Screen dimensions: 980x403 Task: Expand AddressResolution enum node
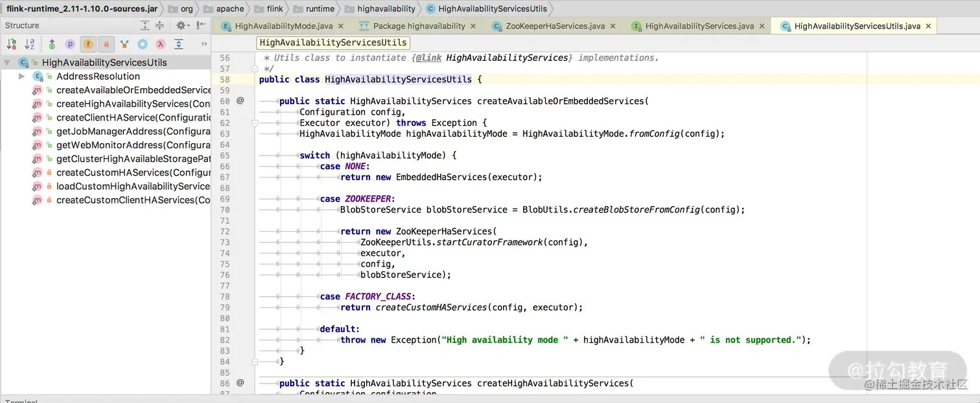coord(21,76)
